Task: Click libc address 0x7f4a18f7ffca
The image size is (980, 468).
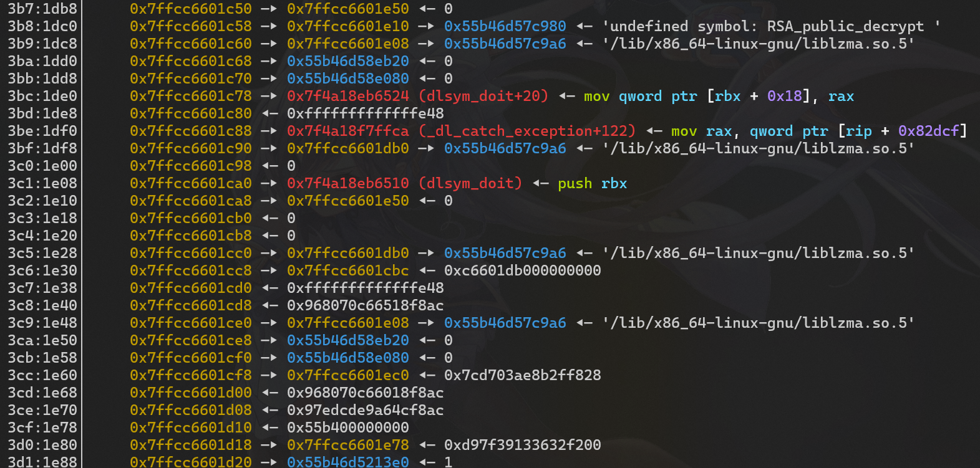Action: click(x=348, y=131)
